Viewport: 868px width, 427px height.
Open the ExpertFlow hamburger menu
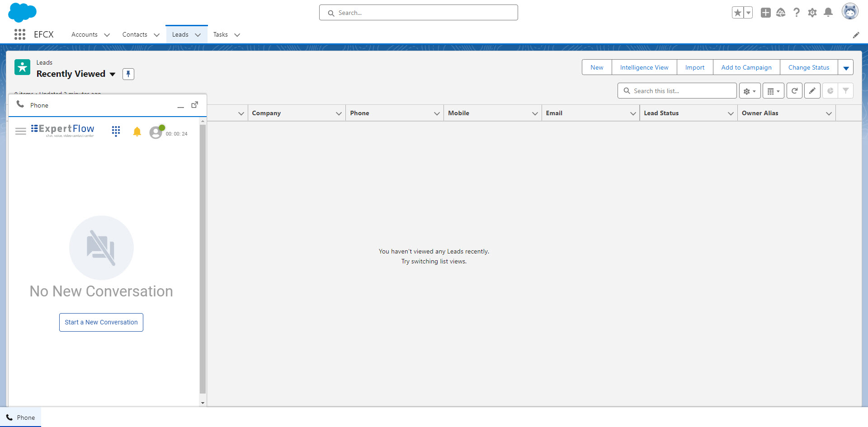click(x=21, y=131)
